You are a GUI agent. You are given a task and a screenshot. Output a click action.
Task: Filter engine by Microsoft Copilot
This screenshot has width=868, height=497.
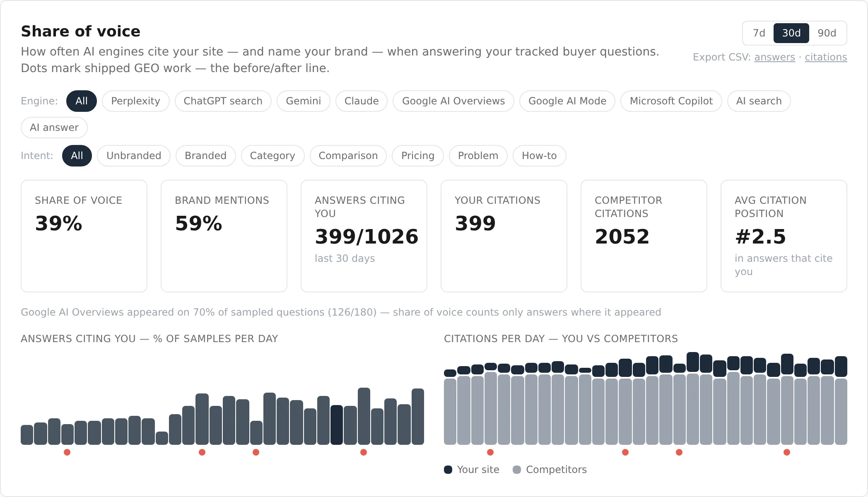(x=671, y=101)
